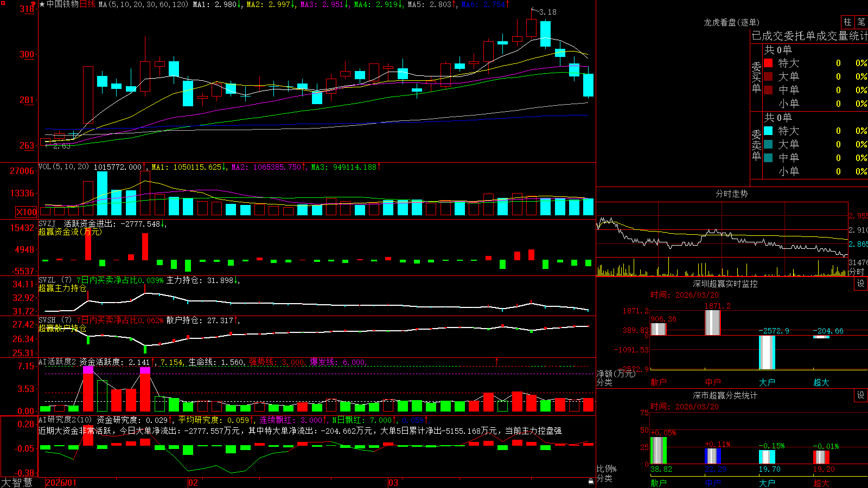This screenshot has width=868, height=488.
Task: Click the green 38.82 散户 ratio bar
Action: [658, 451]
